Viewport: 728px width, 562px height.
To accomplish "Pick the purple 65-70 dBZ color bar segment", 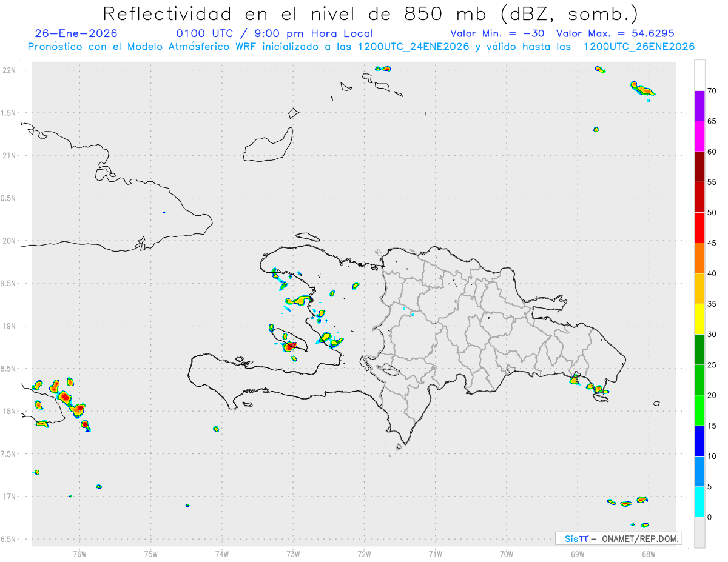I will coord(699,106).
